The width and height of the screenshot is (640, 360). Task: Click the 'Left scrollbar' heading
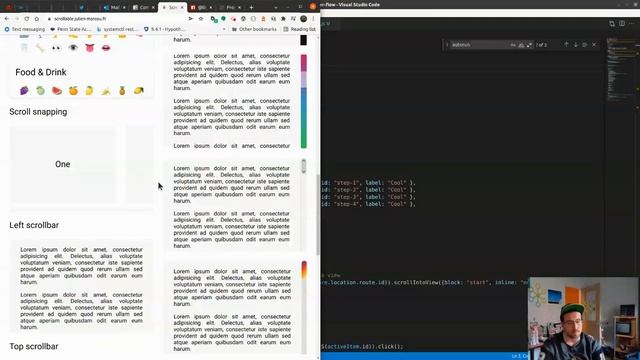click(x=34, y=225)
